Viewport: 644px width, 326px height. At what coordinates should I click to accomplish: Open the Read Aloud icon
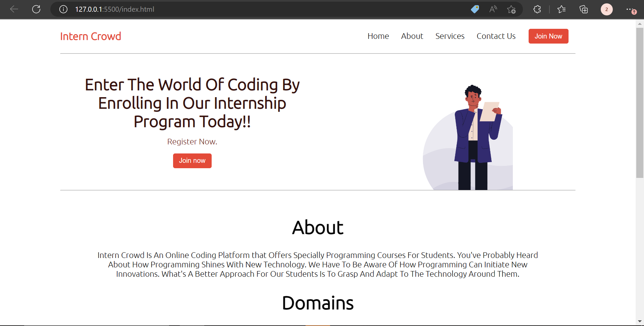[x=493, y=9]
